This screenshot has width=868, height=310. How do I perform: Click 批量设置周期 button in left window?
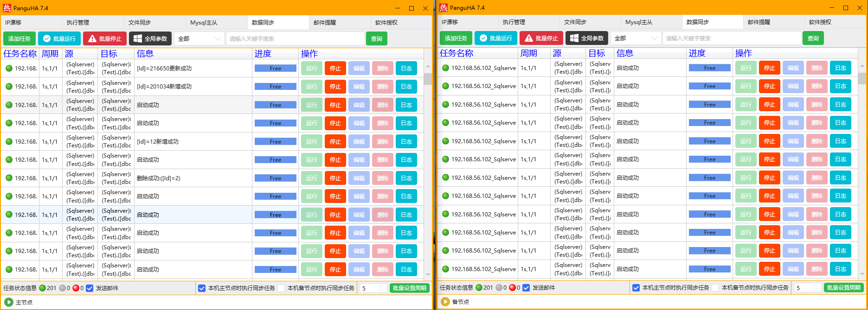(410, 288)
